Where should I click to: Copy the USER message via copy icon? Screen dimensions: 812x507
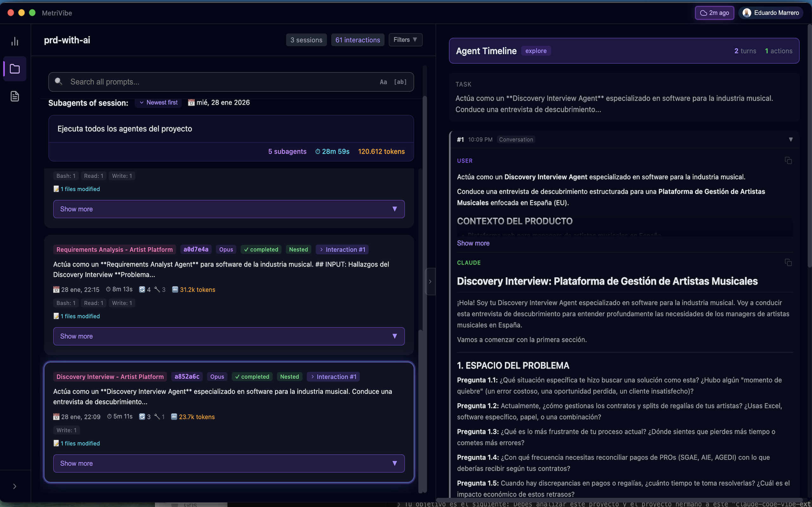pos(788,160)
